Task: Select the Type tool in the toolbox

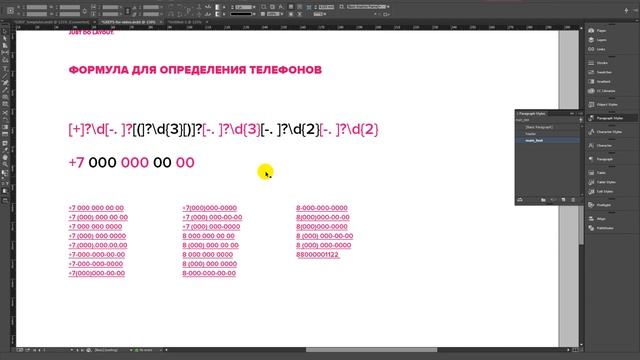Action: [x=5, y=68]
